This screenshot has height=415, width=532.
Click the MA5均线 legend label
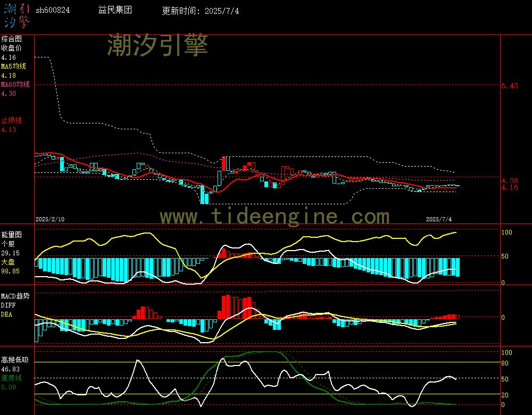(14, 66)
